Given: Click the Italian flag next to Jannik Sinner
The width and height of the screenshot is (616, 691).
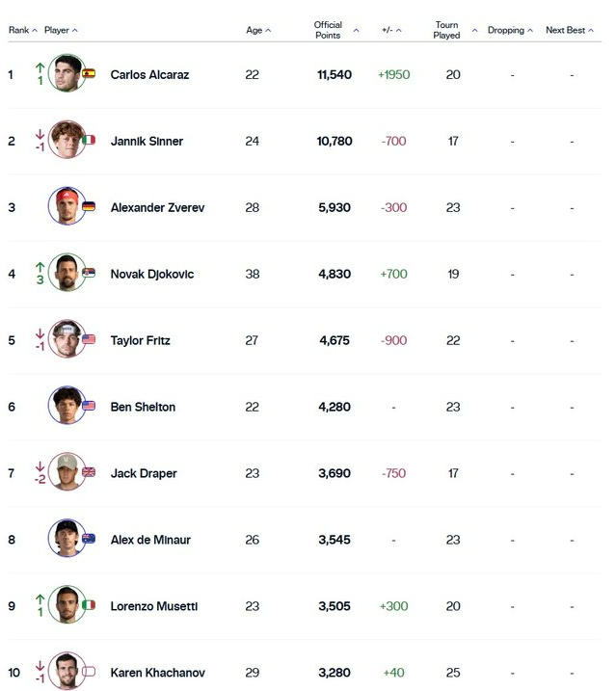Looking at the screenshot, I should pyautogui.click(x=89, y=140).
